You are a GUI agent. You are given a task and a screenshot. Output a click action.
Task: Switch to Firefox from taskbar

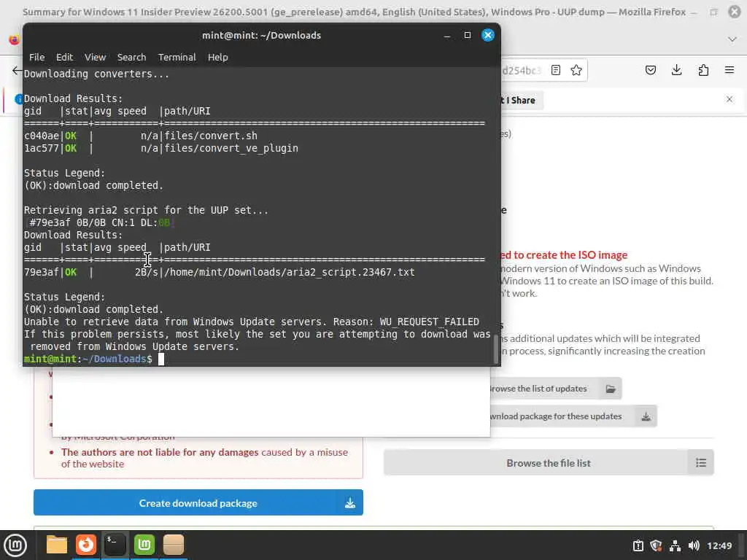(86, 545)
